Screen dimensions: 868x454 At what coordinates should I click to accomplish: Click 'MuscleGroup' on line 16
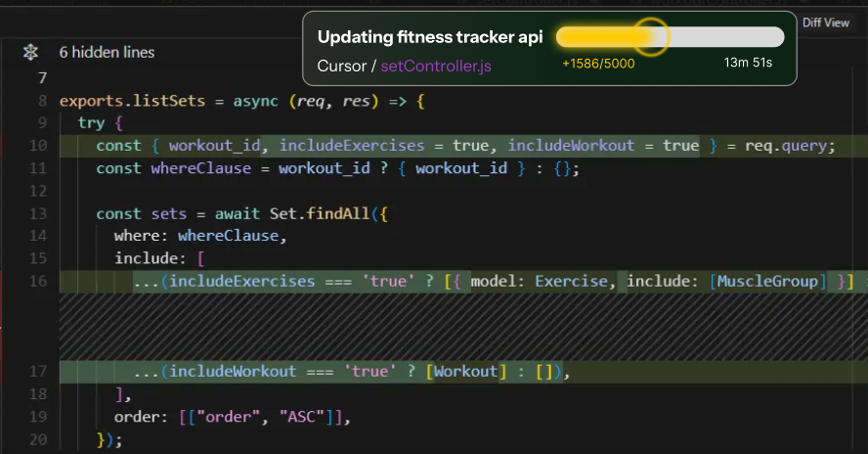click(767, 281)
